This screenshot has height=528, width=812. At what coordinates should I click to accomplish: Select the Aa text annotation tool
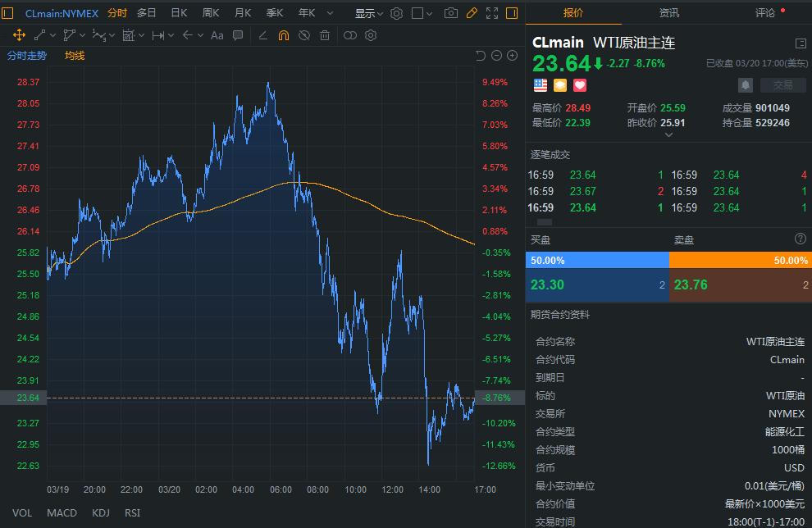click(x=215, y=35)
